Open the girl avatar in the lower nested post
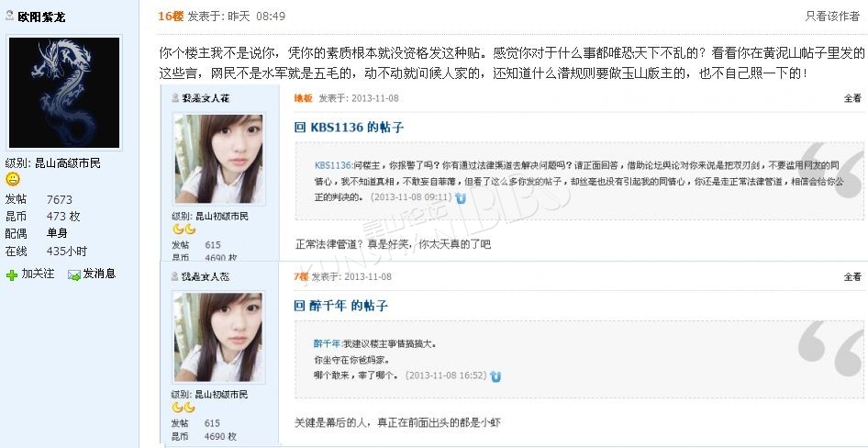 (x=218, y=337)
